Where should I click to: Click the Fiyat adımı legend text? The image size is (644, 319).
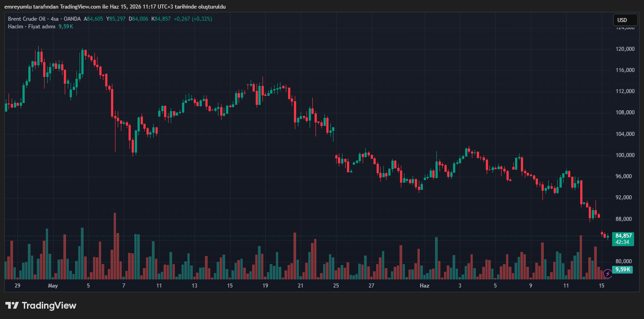[42, 27]
